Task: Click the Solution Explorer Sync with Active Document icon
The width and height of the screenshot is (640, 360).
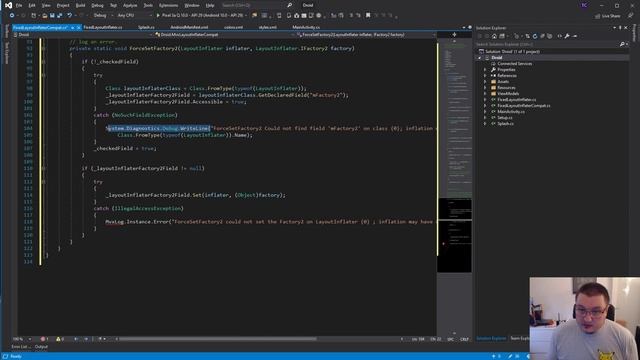Action: pyautogui.click(x=527, y=36)
